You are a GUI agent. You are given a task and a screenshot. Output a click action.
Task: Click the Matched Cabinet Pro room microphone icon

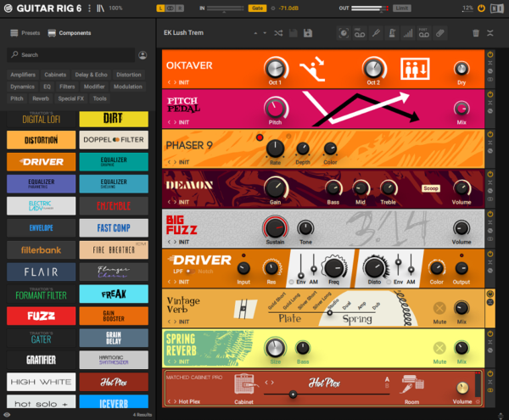click(x=412, y=384)
